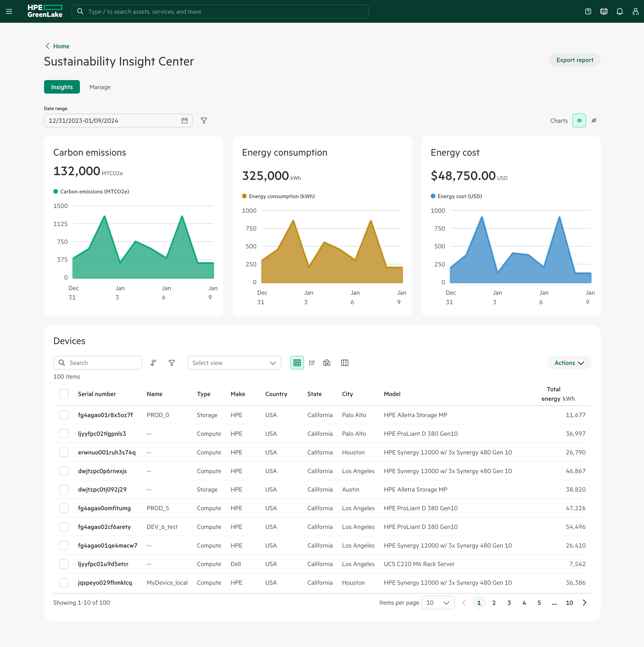Image resolution: width=644 pixels, height=647 pixels.
Task: Expand the Select view dropdown
Action: click(x=234, y=363)
